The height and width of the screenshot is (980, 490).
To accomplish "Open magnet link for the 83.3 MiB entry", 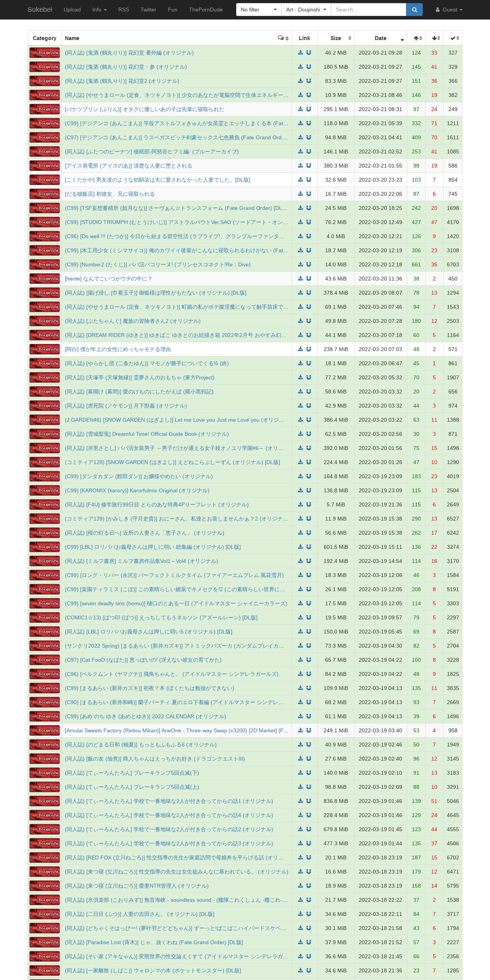I will (x=309, y=81).
